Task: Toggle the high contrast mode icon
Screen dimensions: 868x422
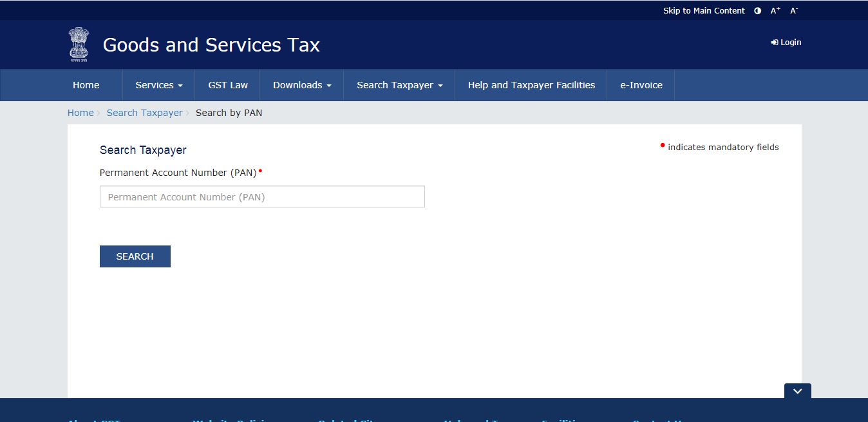Action: 757,11
